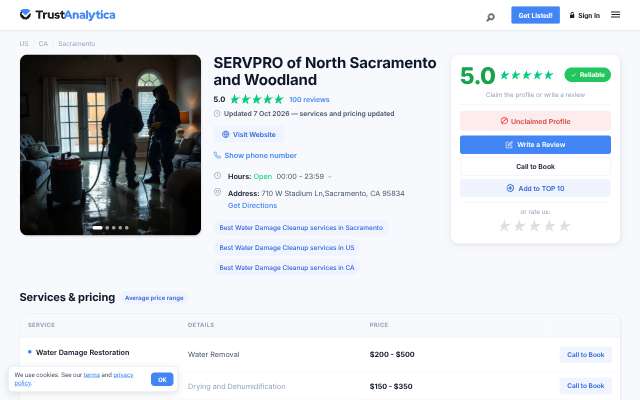Rate with the first gray star
This screenshot has width=640, height=400.
click(x=504, y=226)
